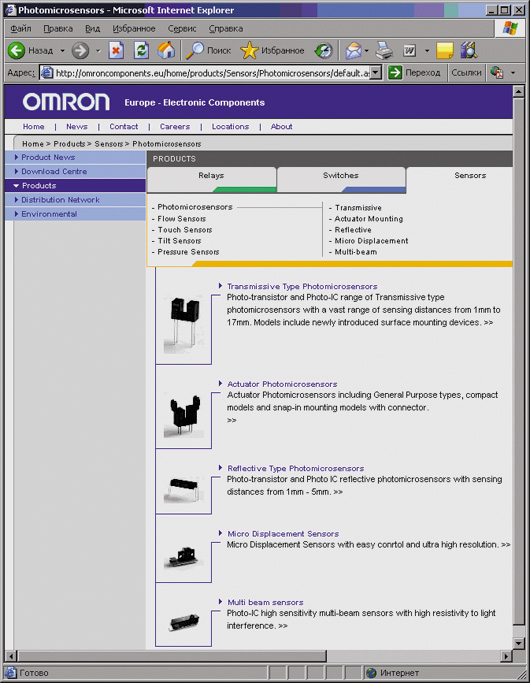Screen dimensions: 530x683
Task: Open the Сервис menu
Action: pyautogui.click(x=182, y=29)
